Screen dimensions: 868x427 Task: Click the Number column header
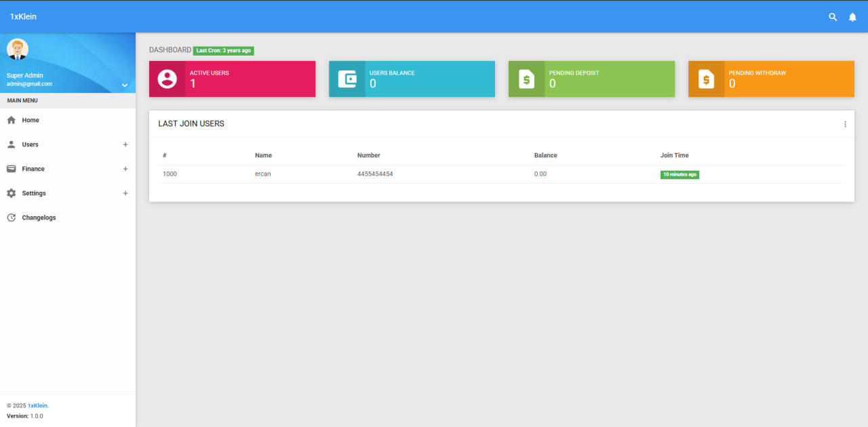click(369, 155)
